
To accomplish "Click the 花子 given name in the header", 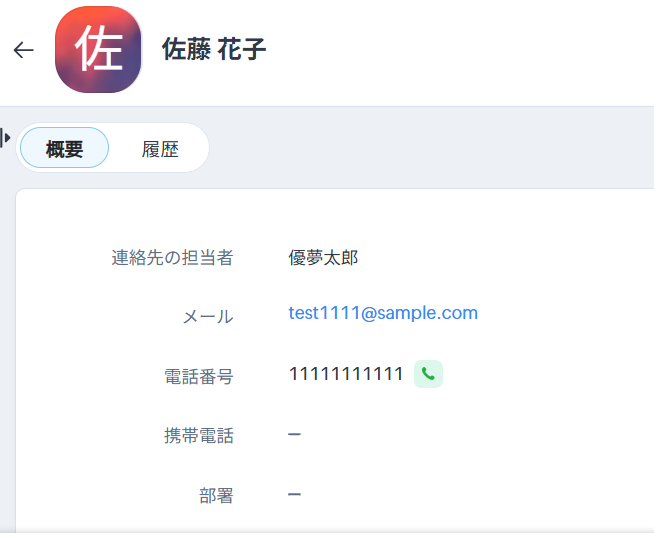I will (x=241, y=49).
